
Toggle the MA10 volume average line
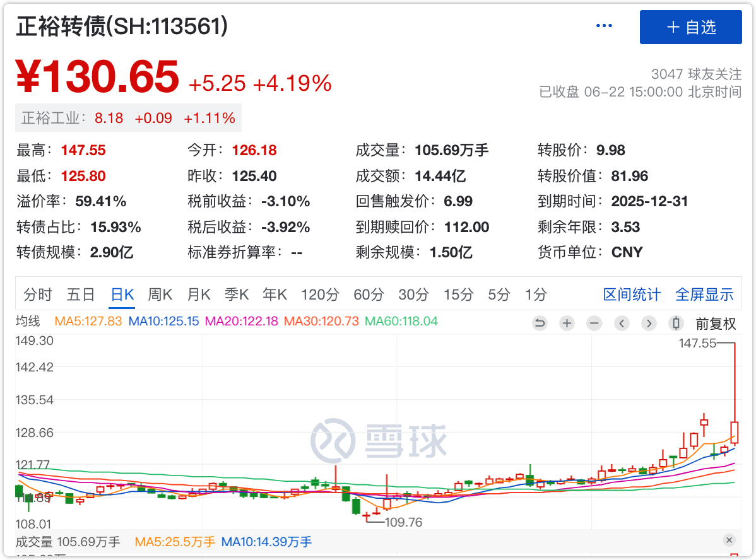click(266, 542)
